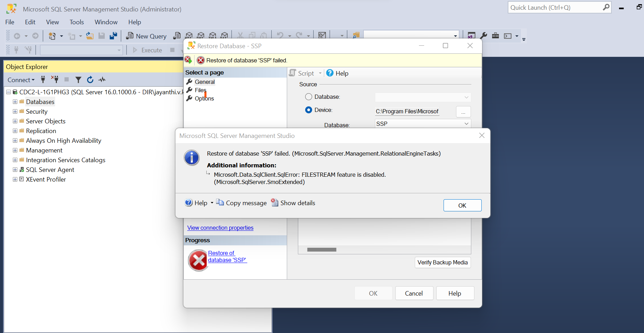
Task: Collapse the CDC2-L-1G1PHG3 server node
Action: [8, 92]
